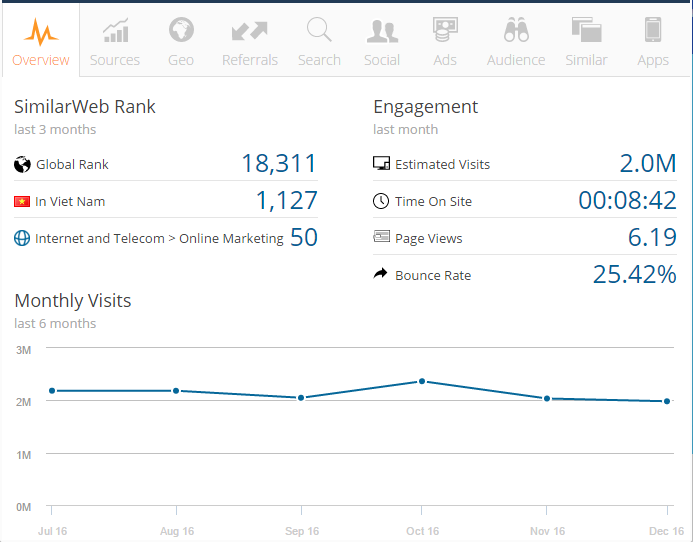Click the Similar windows icon
The image size is (693, 542).
click(x=586, y=30)
